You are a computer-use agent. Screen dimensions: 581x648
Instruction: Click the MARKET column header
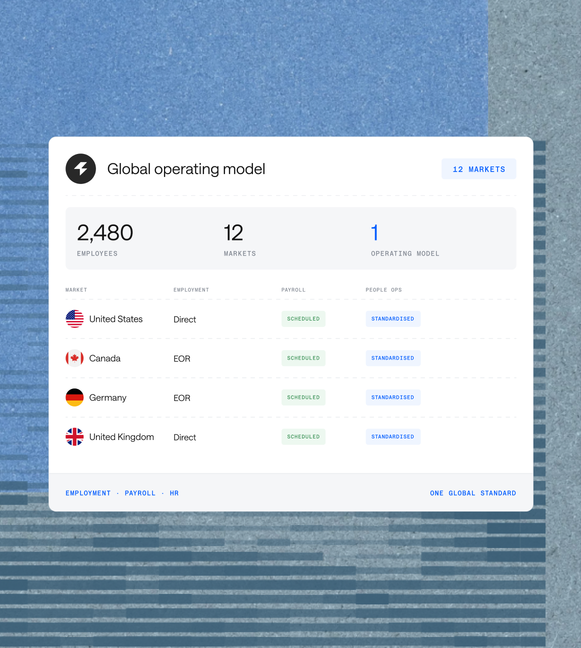76,290
